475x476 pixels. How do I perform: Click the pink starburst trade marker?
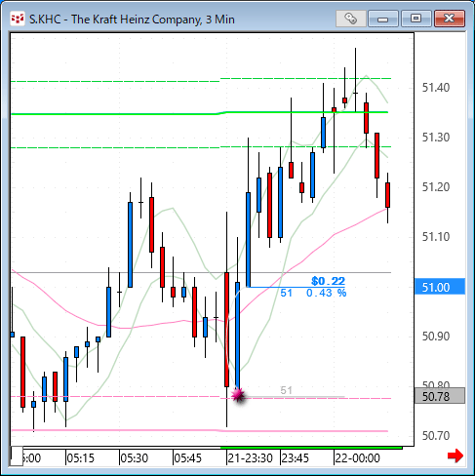coord(238,395)
